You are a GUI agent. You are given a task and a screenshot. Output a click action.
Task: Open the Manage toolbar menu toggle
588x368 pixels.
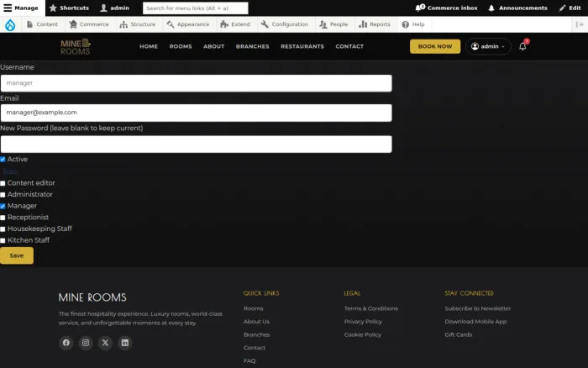(x=21, y=8)
